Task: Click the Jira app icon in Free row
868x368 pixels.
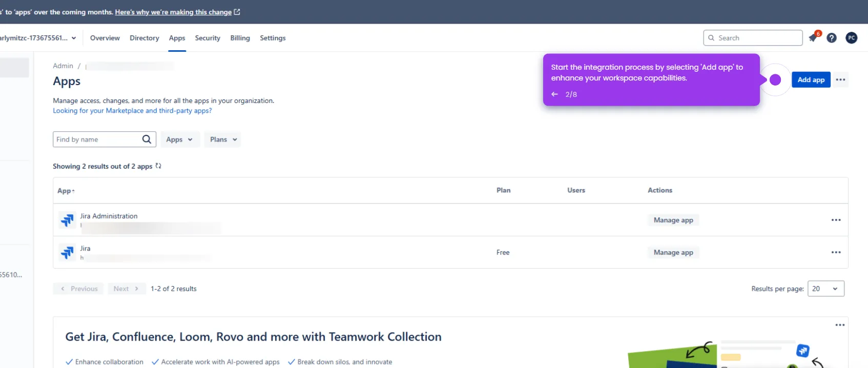Action: tap(67, 252)
